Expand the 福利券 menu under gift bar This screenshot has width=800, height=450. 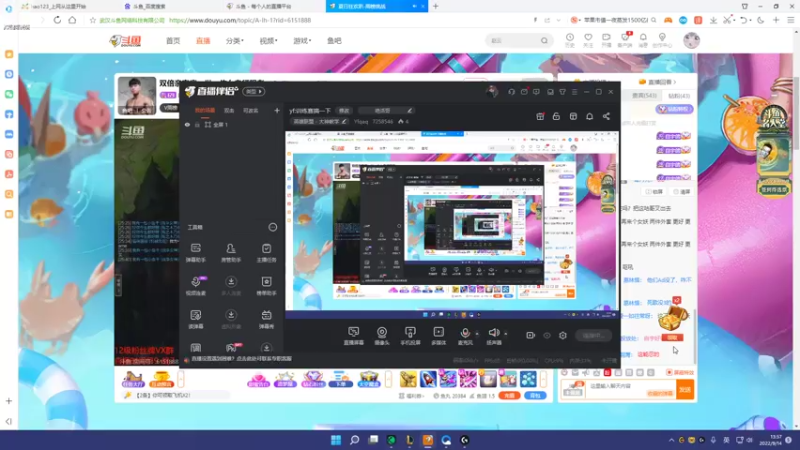coord(411,395)
